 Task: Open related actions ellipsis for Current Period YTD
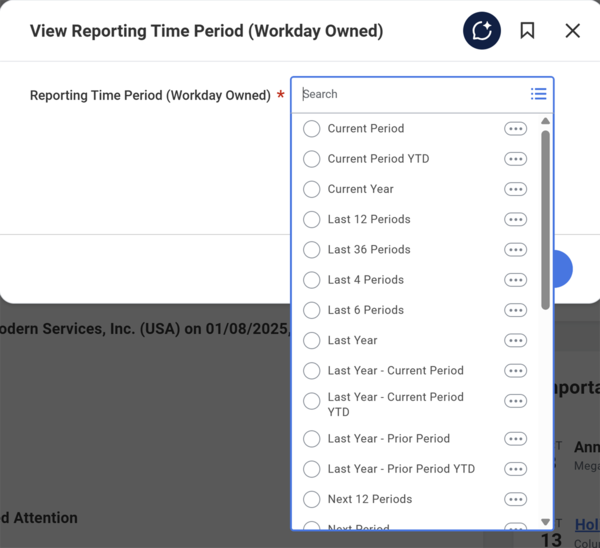tap(515, 159)
